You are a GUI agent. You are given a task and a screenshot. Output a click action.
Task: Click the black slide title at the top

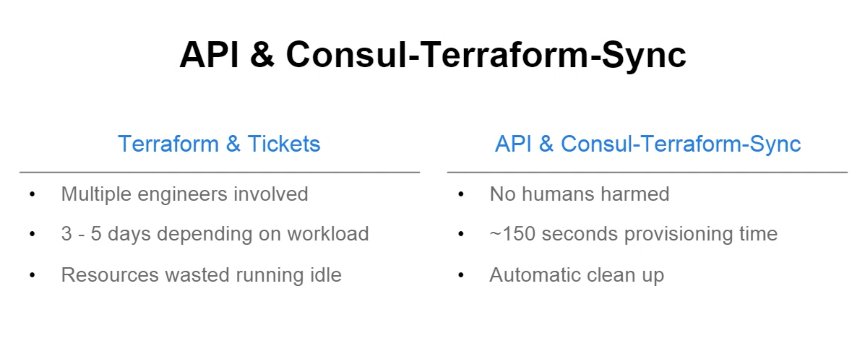tap(433, 54)
